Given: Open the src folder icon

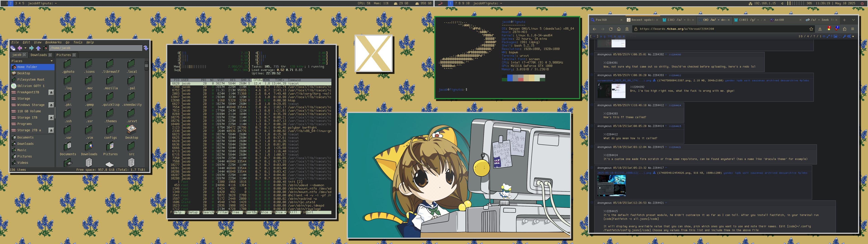Looking at the screenshot, I should [x=131, y=147].
